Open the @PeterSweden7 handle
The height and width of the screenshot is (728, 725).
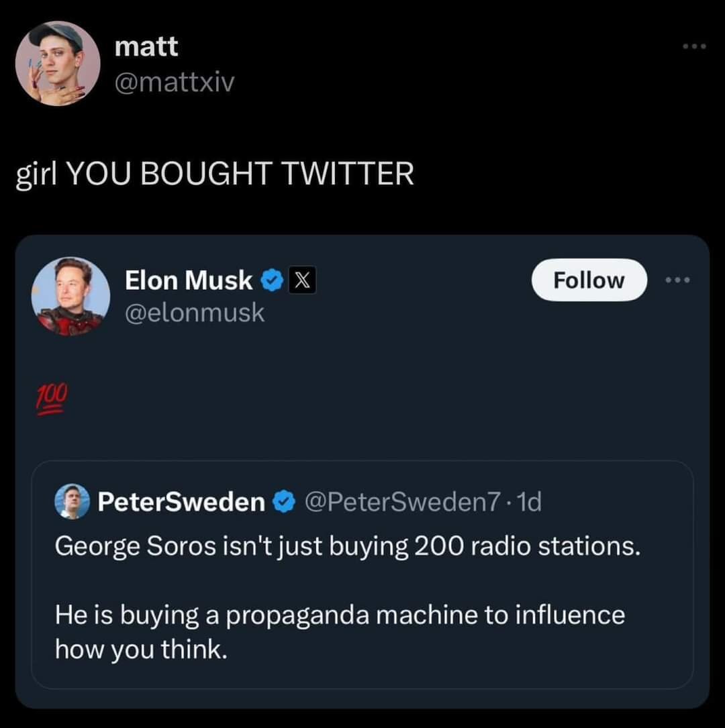(x=396, y=501)
